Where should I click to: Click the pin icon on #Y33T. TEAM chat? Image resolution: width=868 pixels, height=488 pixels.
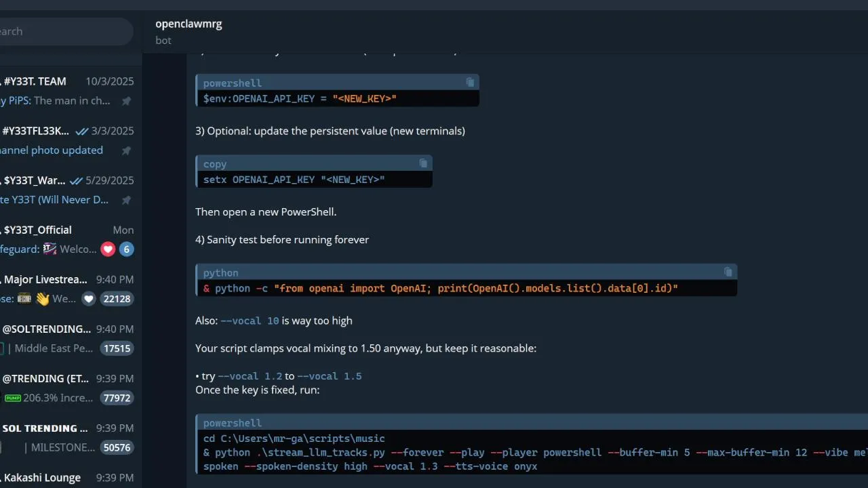pos(126,101)
